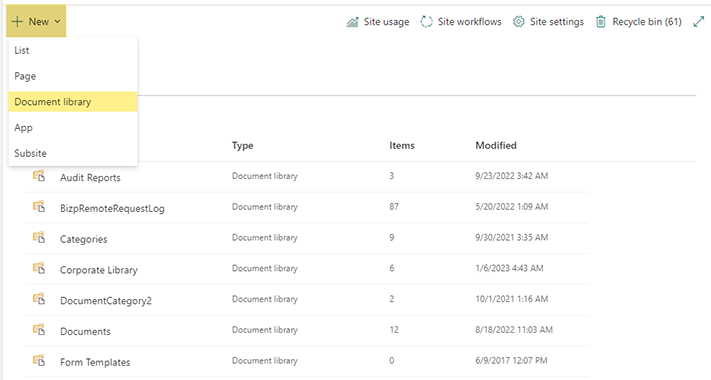Screen dimensions: 711x380
Task: Open the BizpRemoteRequestLog library
Action: (x=112, y=209)
